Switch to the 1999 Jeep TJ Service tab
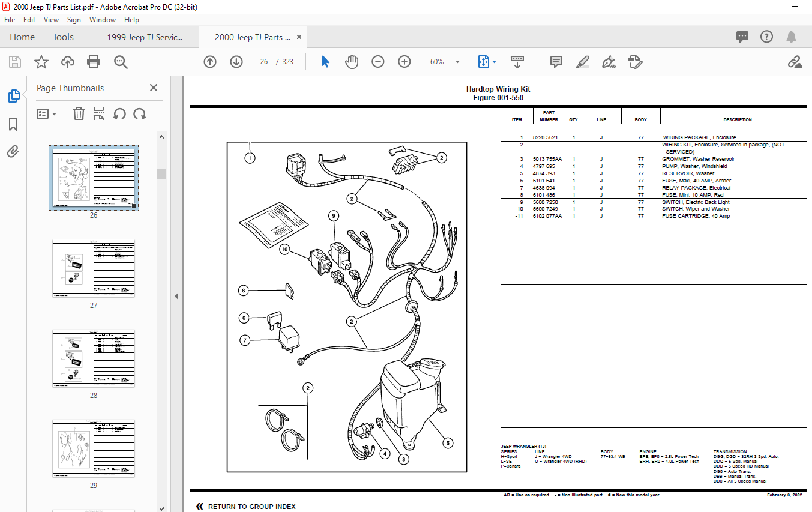Image resolution: width=812 pixels, height=512 pixels. tap(145, 37)
